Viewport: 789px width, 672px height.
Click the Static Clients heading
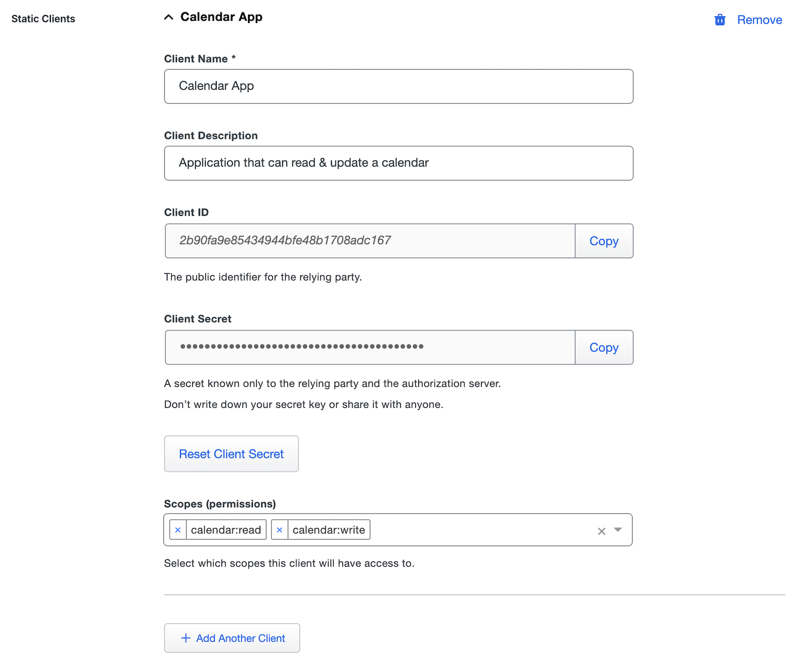(x=43, y=19)
